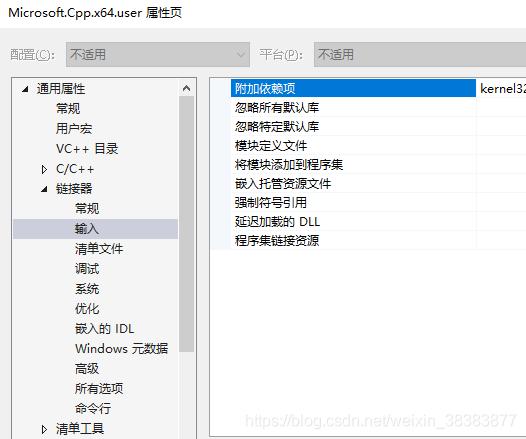526x439 pixels.
Task: Open the 平台 dropdown
Action: coord(420,54)
